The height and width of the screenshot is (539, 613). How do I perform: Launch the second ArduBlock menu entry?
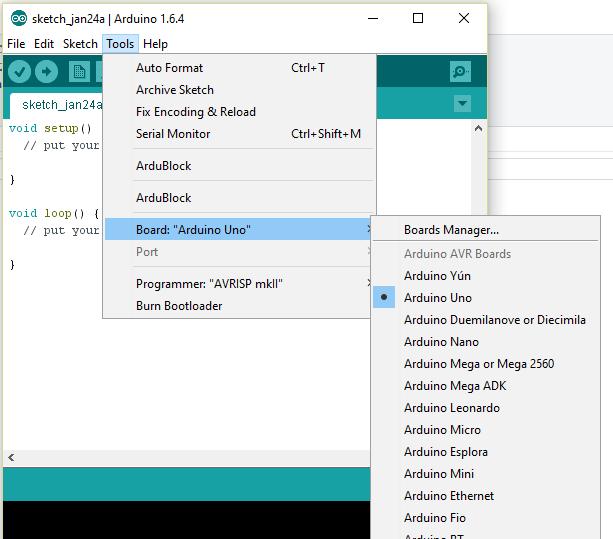click(x=238, y=198)
